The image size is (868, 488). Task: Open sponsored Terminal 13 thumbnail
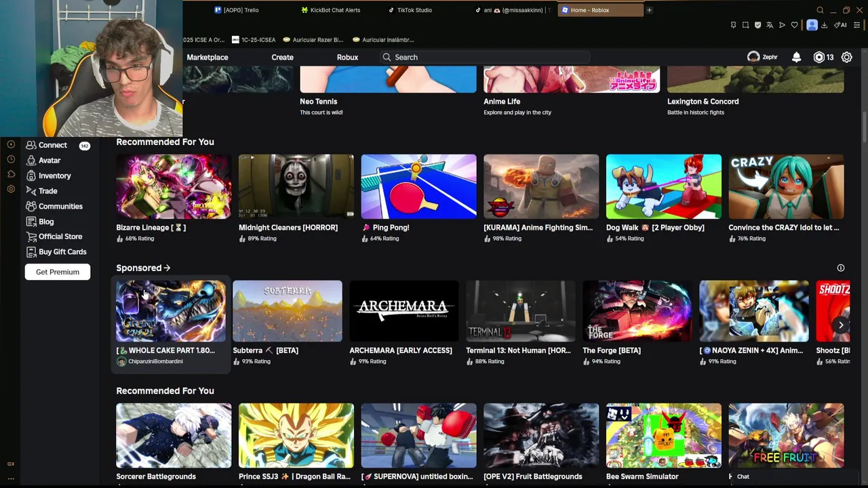tap(521, 311)
